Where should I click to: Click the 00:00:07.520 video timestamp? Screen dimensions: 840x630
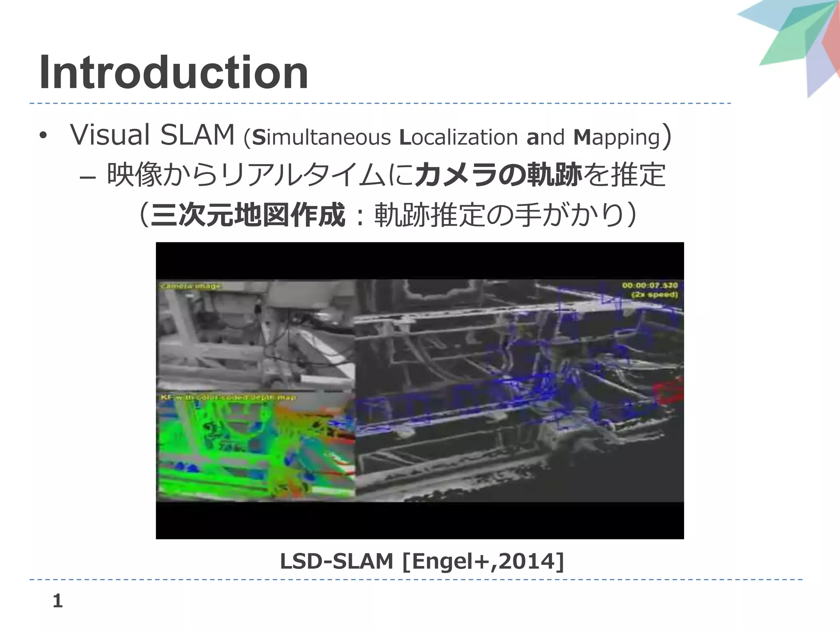pos(650,285)
